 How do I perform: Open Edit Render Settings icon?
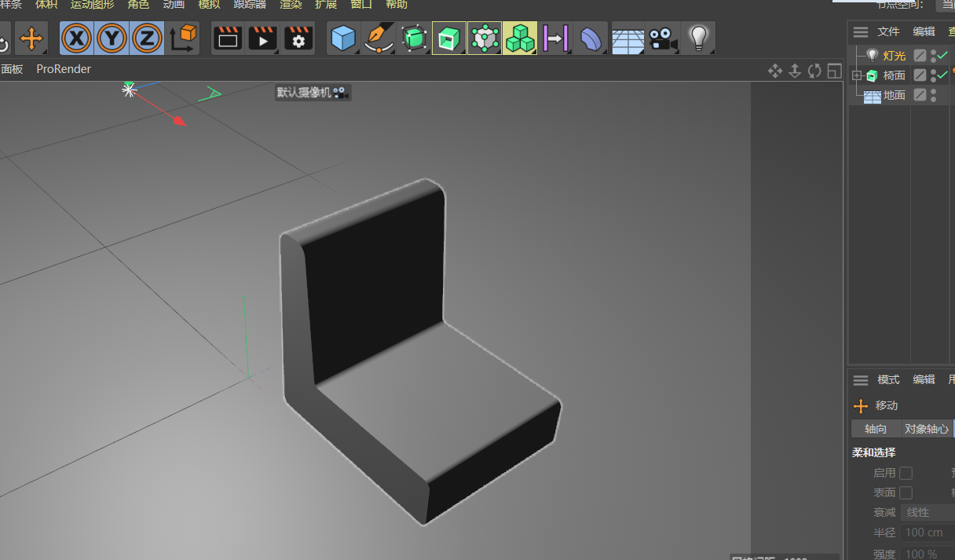pos(298,38)
